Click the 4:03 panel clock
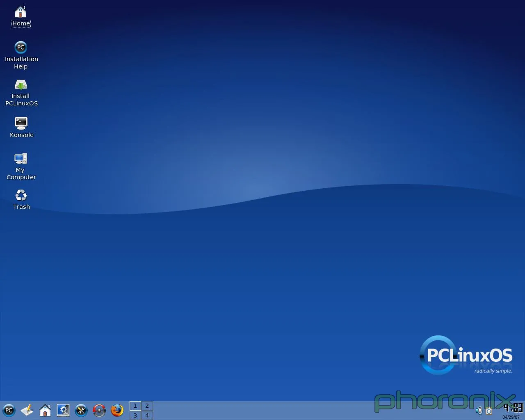Image resolution: width=525 pixels, height=420 pixels. [x=513, y=407]
